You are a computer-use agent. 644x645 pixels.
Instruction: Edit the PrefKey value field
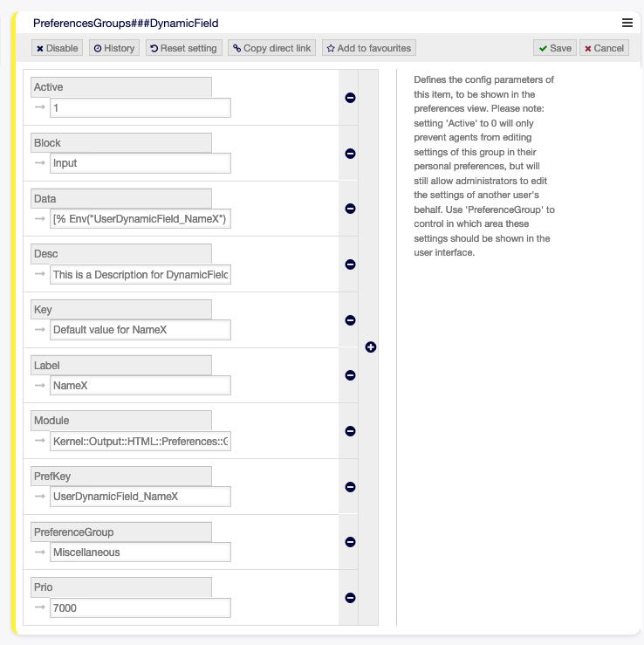tap(140, 497)
